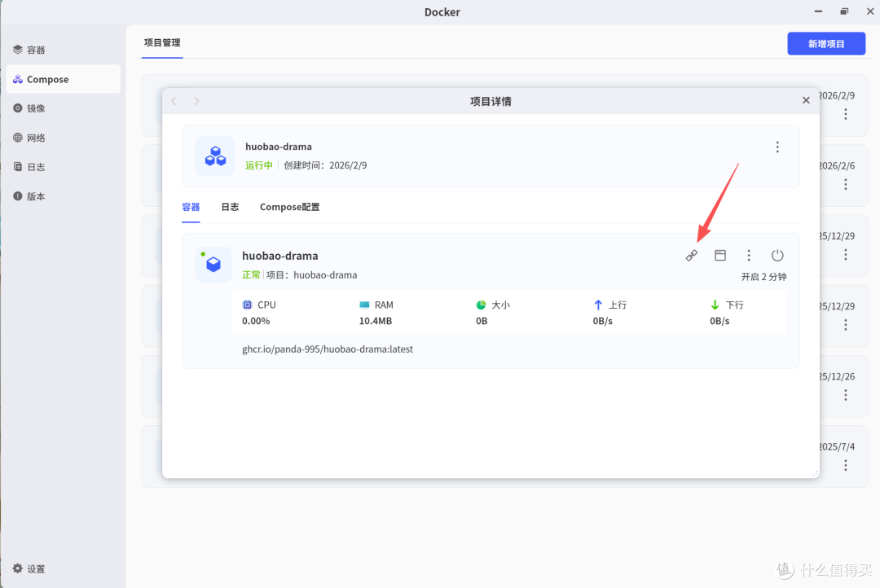Open 日志 from the left sidebar
The image size is (880, 588).
coord(63,167)
